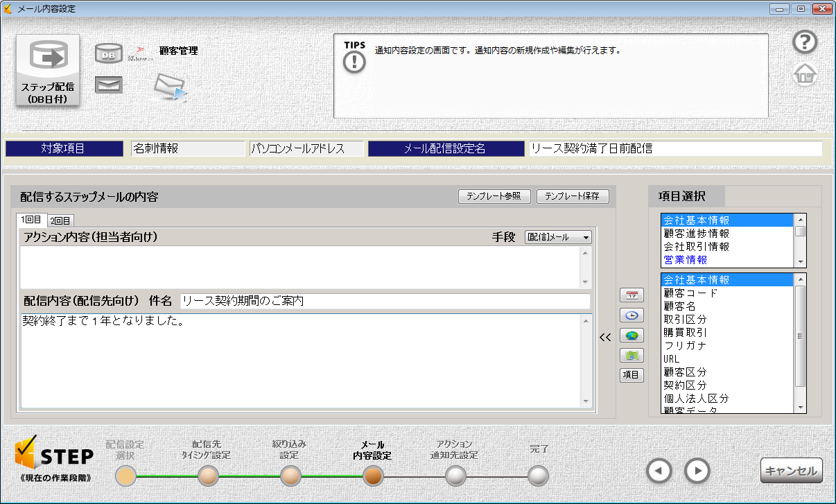Insert URL with the globe icon button
836x504 pixels.
632,336
